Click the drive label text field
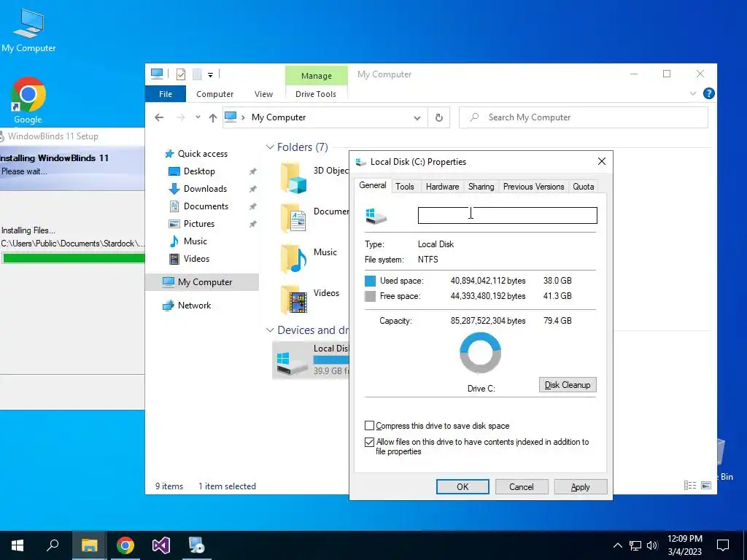The image size is (747, 560). [508, 215]
